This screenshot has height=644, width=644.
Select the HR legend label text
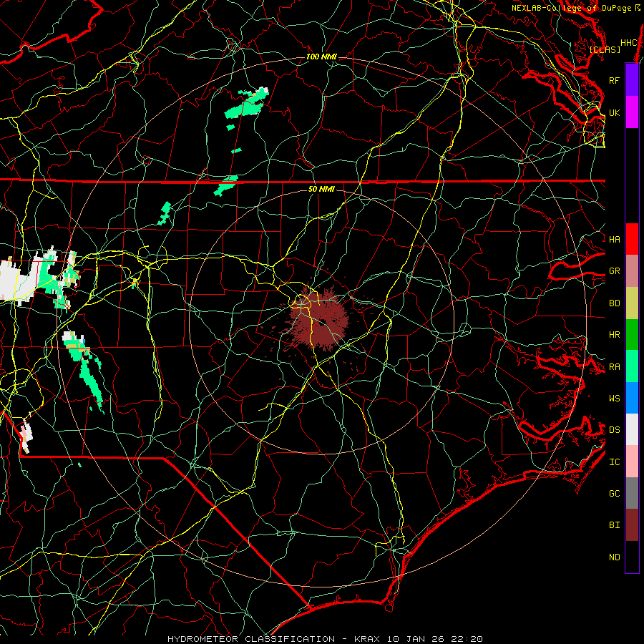(x=615, y=335)
